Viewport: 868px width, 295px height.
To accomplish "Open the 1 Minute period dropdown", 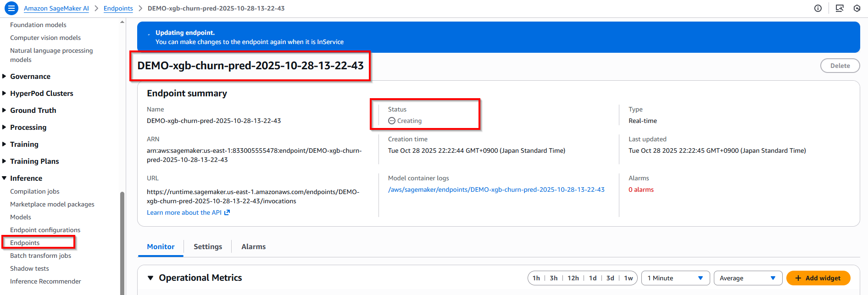I will point(675,278).
